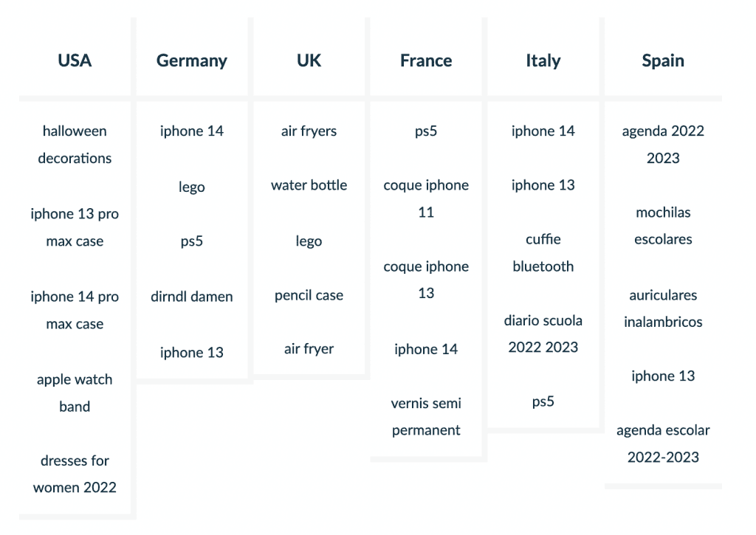
Task: Click the USA column header
Action: [x=75, y=61]
